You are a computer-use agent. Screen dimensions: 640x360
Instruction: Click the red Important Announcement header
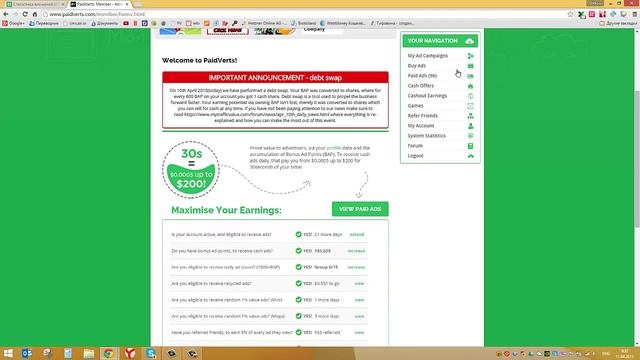(x=275, y=78)
